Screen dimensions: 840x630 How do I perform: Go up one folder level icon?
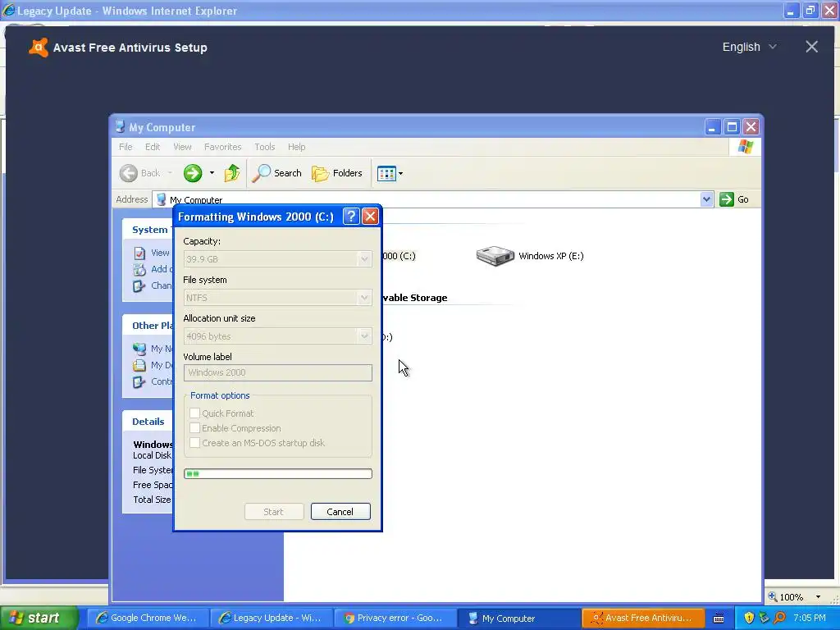pos(232,173)
